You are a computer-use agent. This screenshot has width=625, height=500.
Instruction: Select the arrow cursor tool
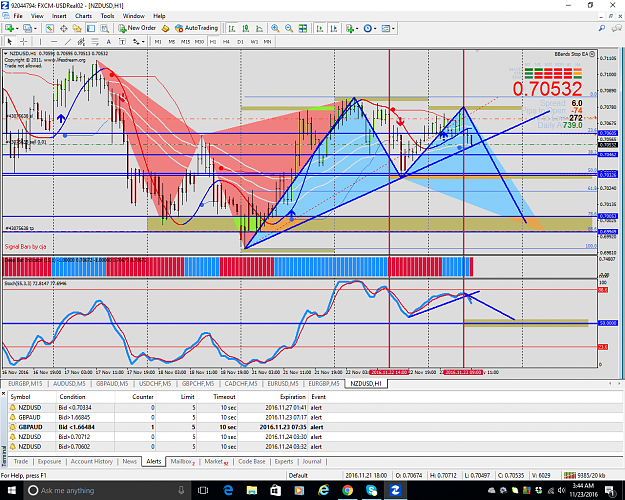point(10,41)
